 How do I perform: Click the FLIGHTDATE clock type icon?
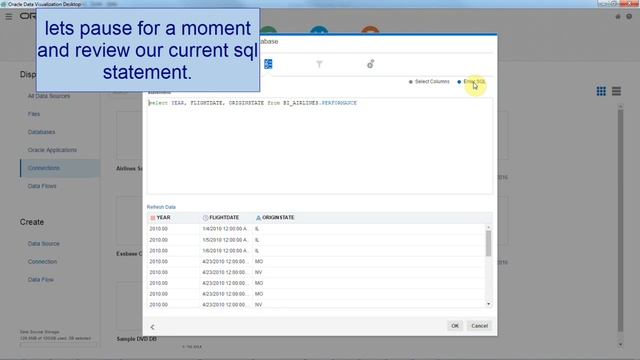click(205, 218)
